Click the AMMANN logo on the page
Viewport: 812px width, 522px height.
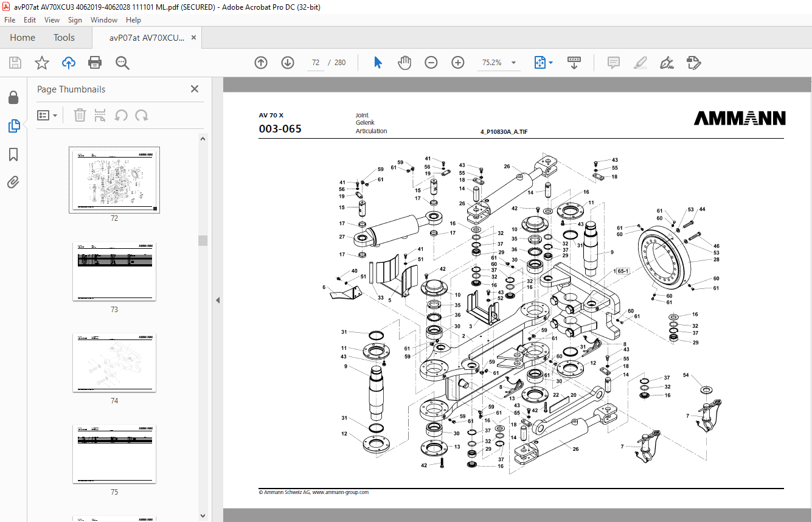click(740, 118)
